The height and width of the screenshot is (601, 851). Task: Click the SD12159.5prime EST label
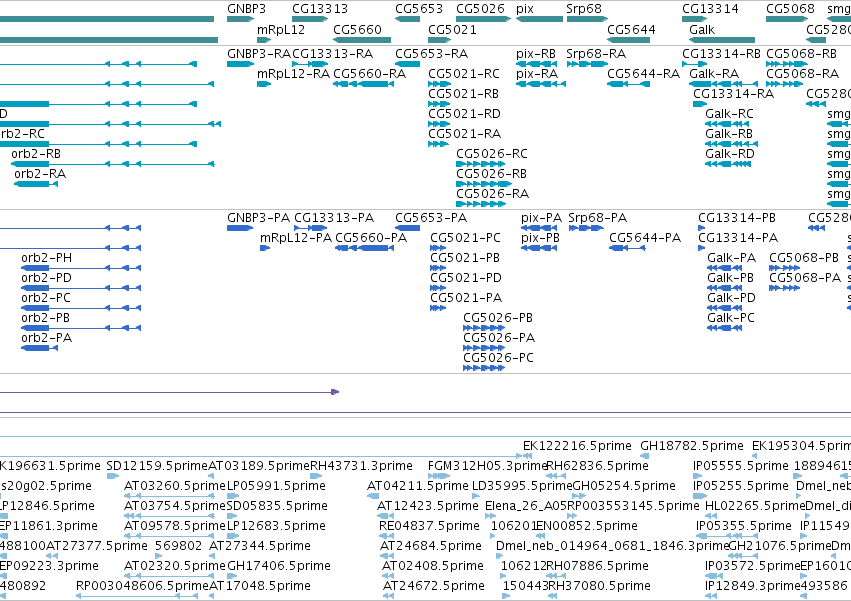pos(157,466)
